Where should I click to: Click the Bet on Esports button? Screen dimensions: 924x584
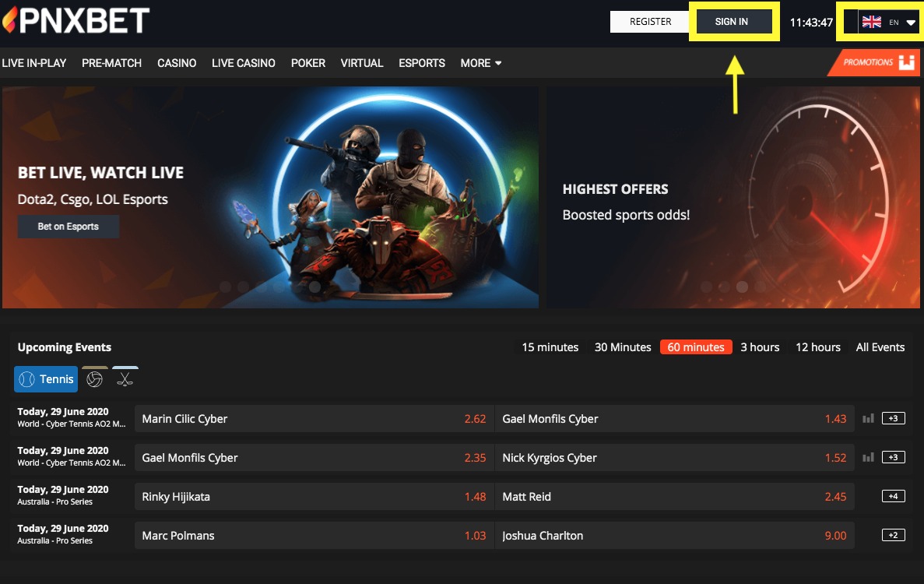click(69, 227)
